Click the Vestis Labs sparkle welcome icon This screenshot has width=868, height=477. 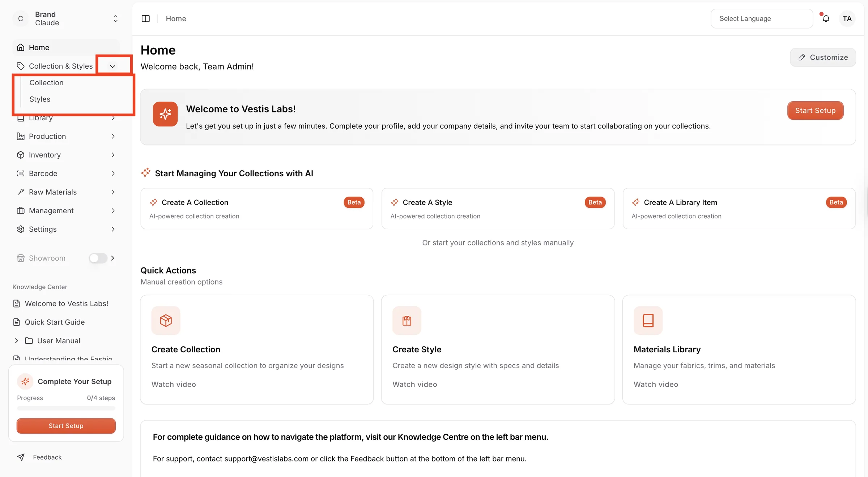click(x=165, y=114)
